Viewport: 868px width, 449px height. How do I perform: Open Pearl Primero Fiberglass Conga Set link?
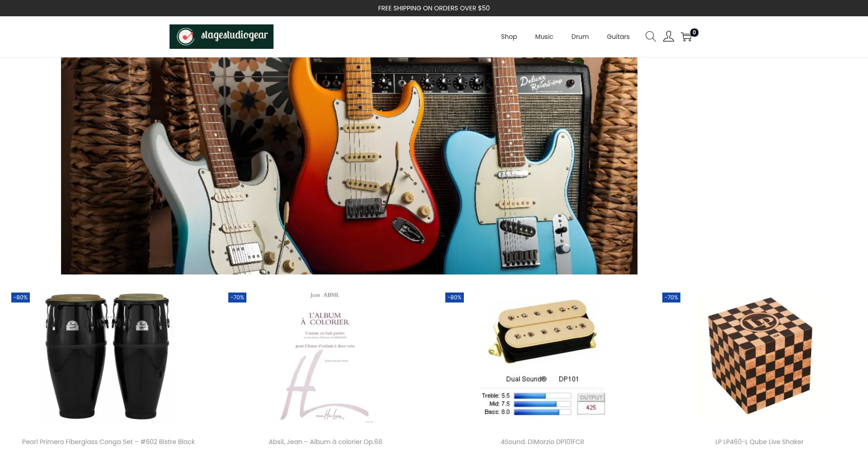coord(108,442)
